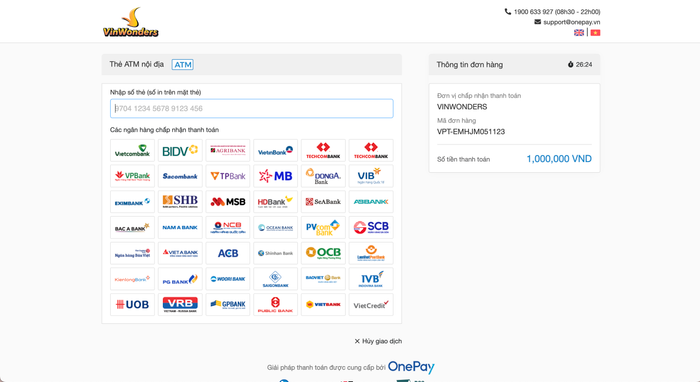Image resolution: width=700 pixels, height=382 pixels.
Task: Click the support@onepay.vn email
Action: (571, 22)
